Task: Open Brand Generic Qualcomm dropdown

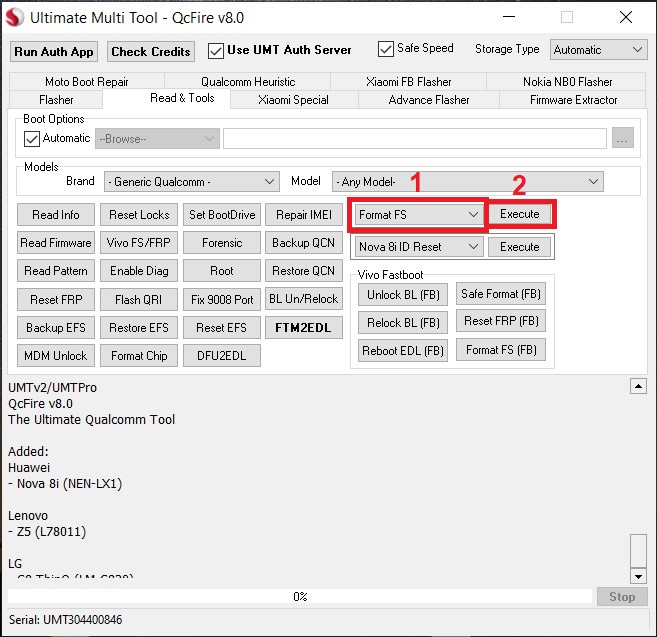Action: pyautogui.click(x=191, y=181)
